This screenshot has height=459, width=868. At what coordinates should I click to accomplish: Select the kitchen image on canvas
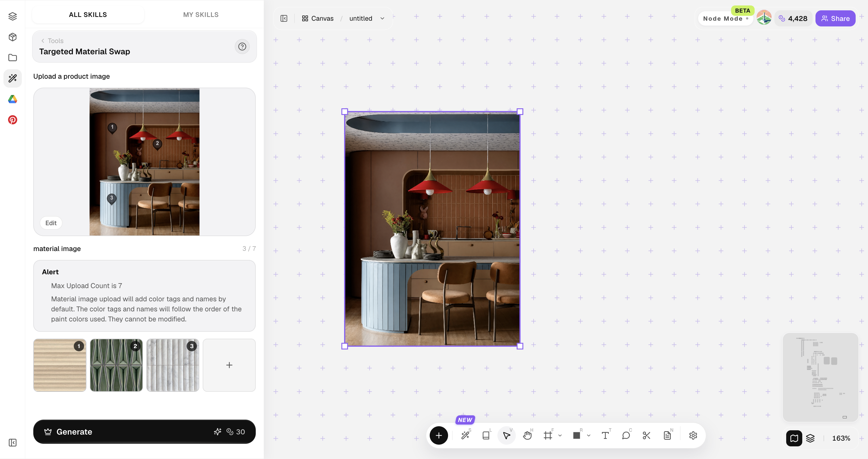[x=432, y=229]
